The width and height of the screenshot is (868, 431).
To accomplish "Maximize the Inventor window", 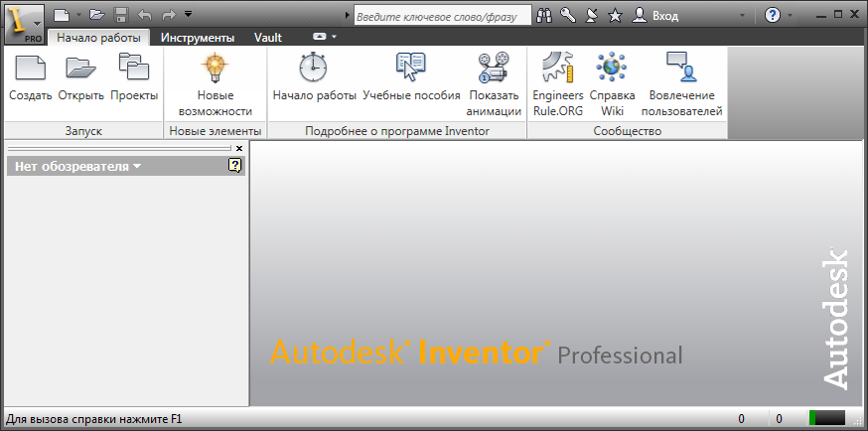I will pyautogui.click(x=838, y=14).
